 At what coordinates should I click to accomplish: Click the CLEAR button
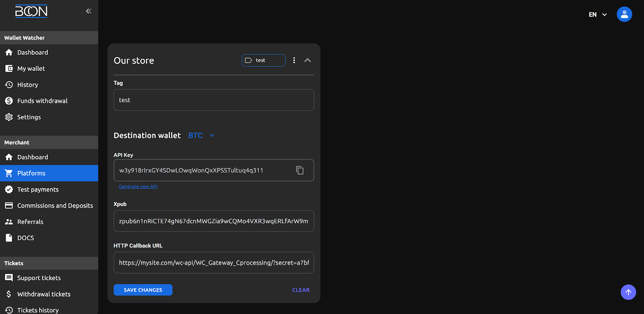point(301,290)
